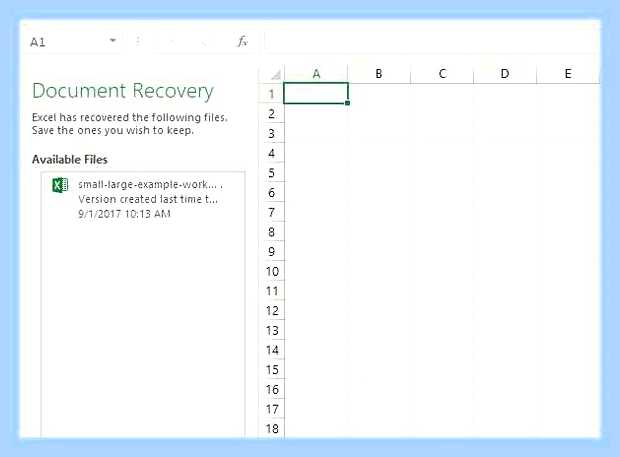Viewport: 620px width, 457px height.
Task: Select row 2 header
Action: [271, 114]
